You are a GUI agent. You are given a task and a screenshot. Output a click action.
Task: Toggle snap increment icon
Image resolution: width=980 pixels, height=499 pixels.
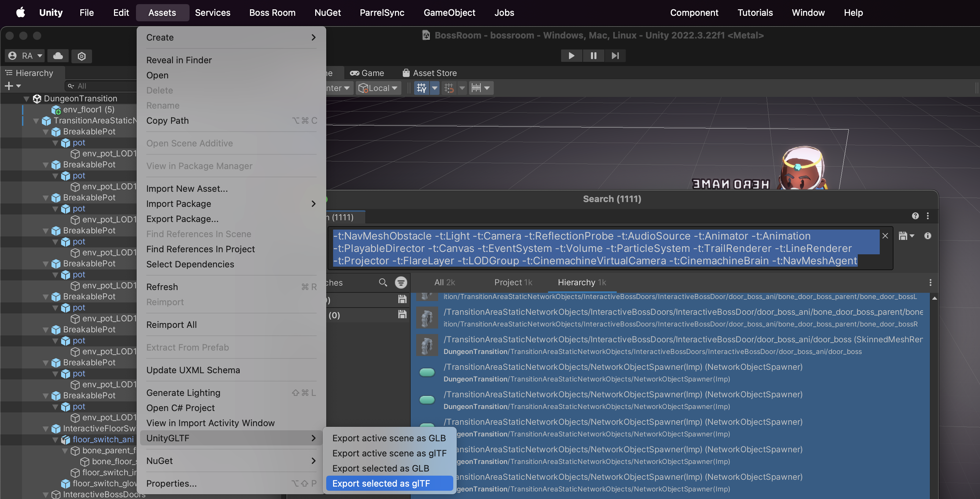tap(449, 88)
